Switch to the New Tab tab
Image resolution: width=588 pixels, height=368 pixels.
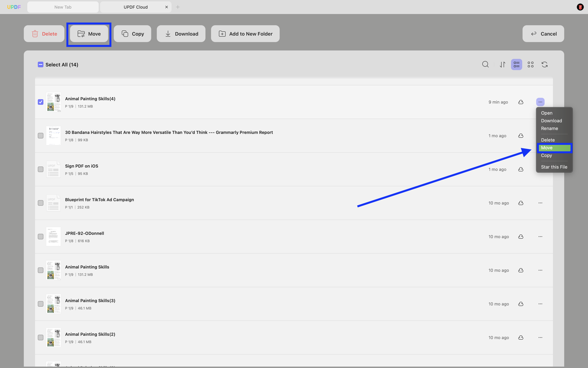63,7
